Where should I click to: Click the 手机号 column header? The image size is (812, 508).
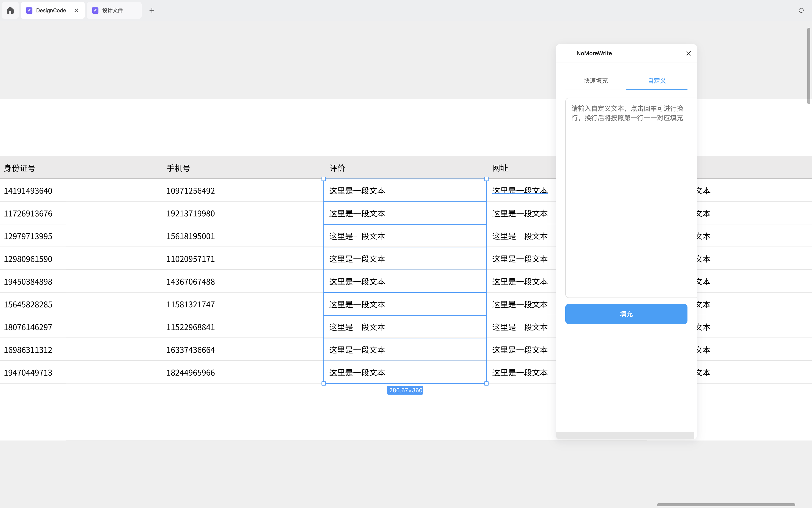point(179,168)
